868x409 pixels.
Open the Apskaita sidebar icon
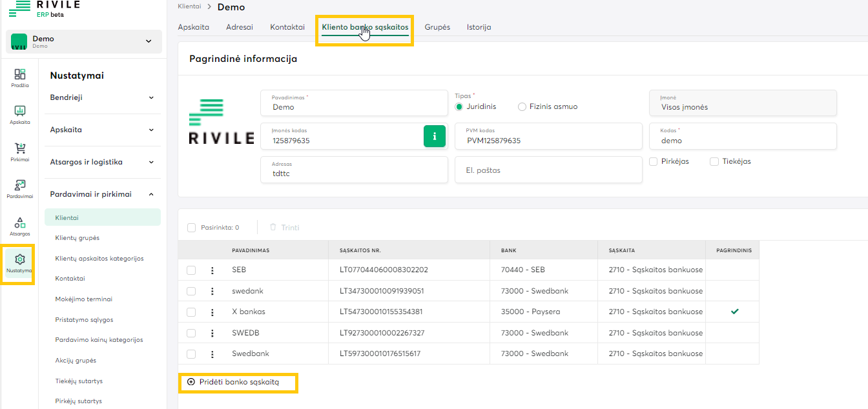coord(19,114)
